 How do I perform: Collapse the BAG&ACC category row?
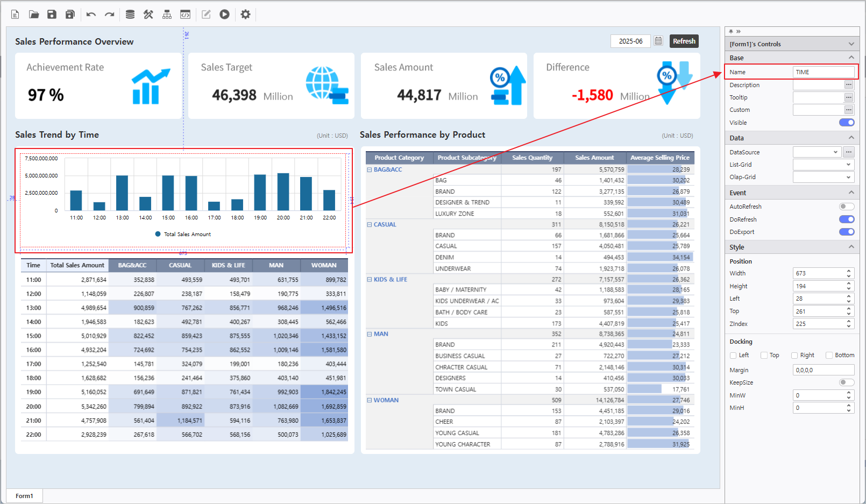point(370,169)
